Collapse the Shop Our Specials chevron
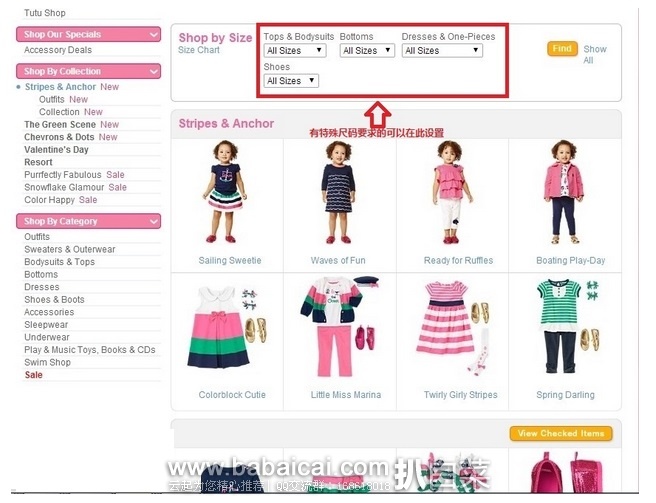The height and width of the screenshot is (503, 656). (154, 35)
